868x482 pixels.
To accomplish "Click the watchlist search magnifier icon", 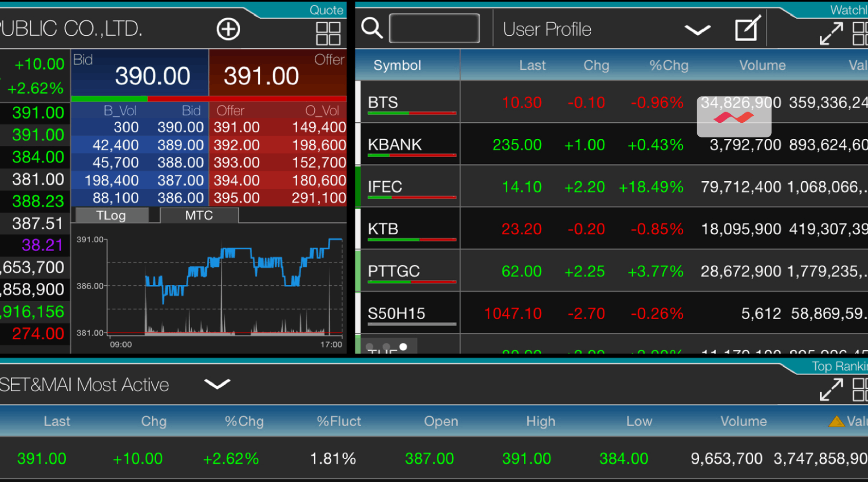I will click(x=372, y=29).
